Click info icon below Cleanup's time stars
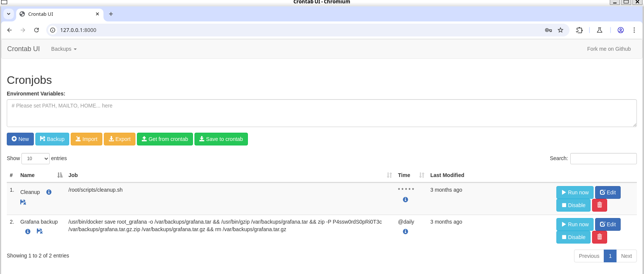Viewport: 644px width, 274px height. pos(406,200)
